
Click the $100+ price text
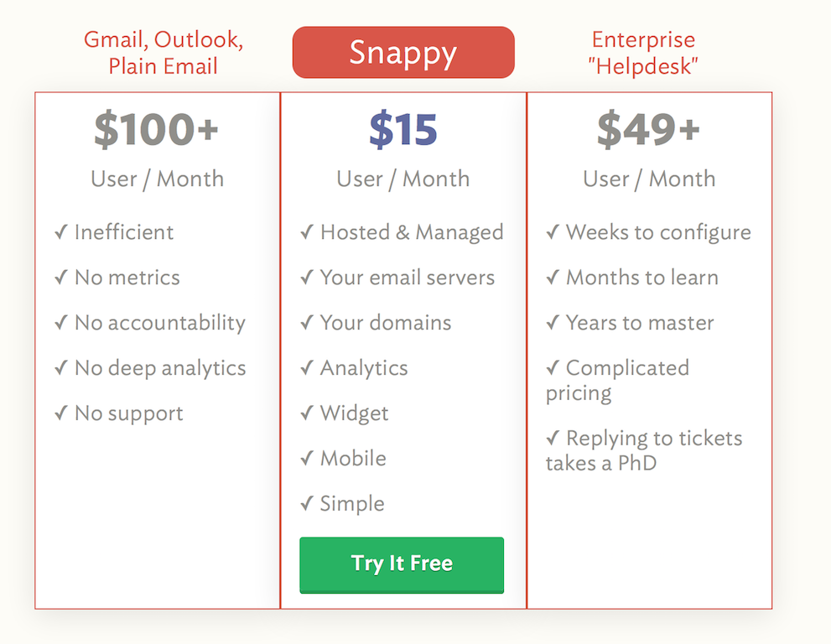tap(156, 129)
